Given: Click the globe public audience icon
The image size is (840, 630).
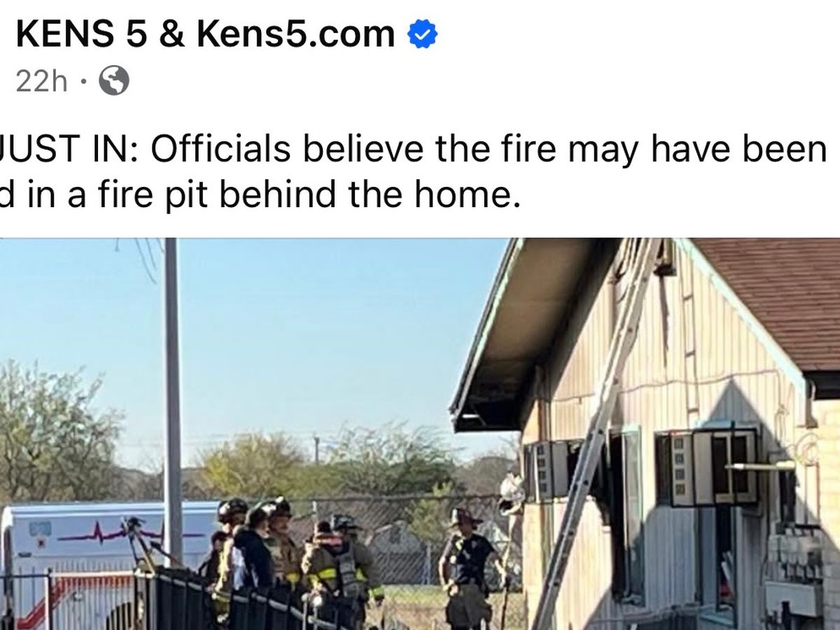Looking at the screenshot, I should [x=114, y=81].
